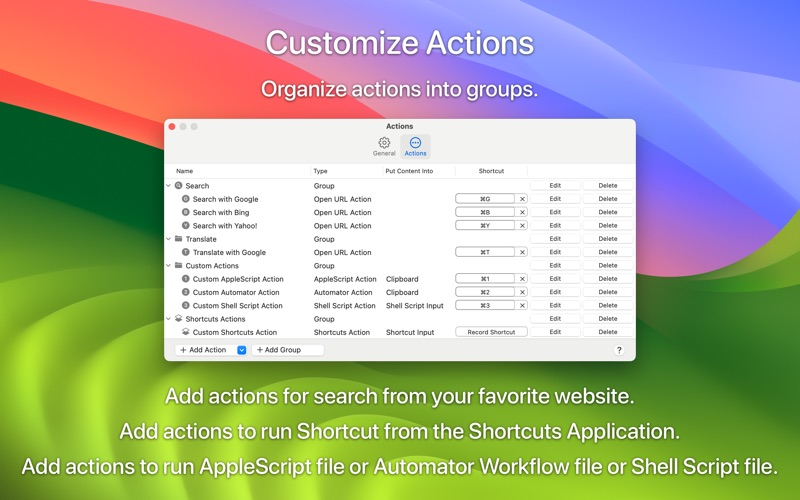The width and height of the screenshot is (800, 500).
Task: Clear the ⌘T shortcut with X
Action: pos(522,252)
